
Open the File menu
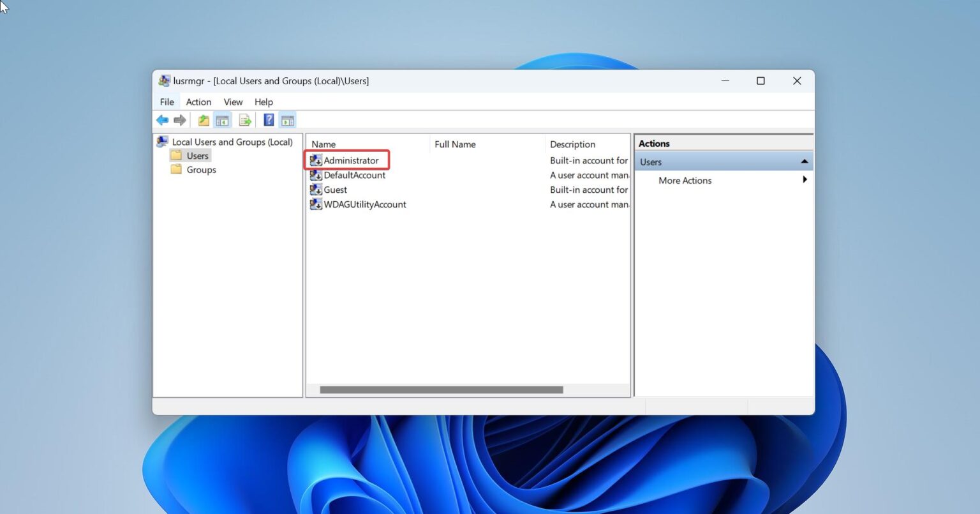(167, 102)
